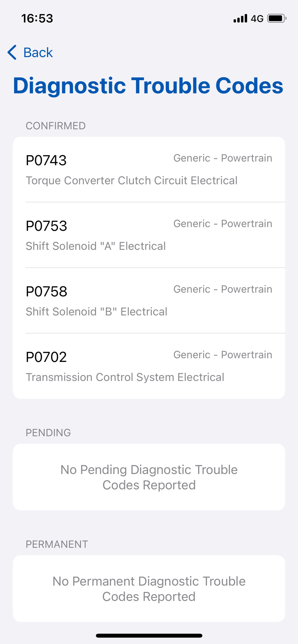Tap the No Pending Diagnostic Trouble Codes card
The image size is (298, 644).
[x=149, y=477]
